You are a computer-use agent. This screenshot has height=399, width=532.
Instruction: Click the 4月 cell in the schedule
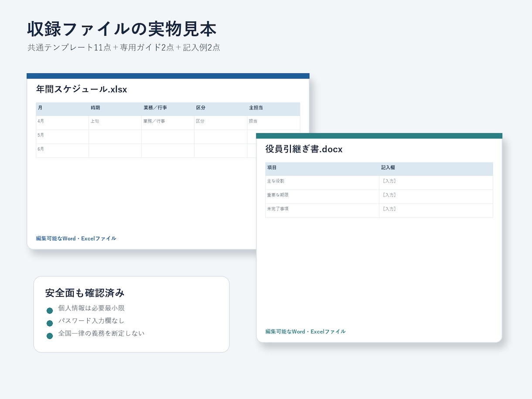point(62,123)
